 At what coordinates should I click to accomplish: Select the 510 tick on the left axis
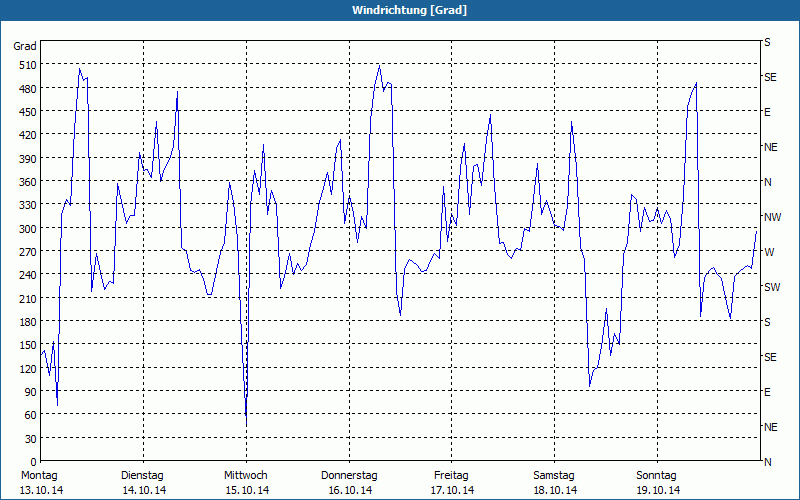(x=25, y=65)
